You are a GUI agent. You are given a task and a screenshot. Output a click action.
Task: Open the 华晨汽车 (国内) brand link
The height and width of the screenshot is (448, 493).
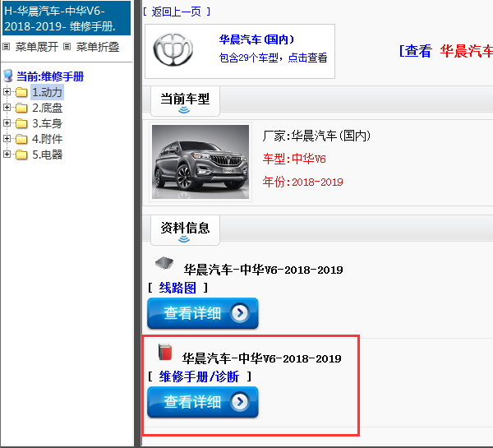256,39
